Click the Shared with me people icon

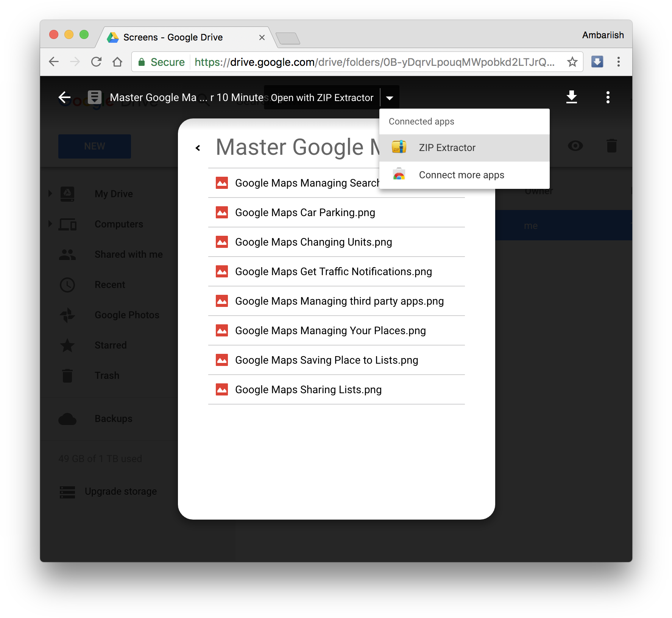(67, 254)
